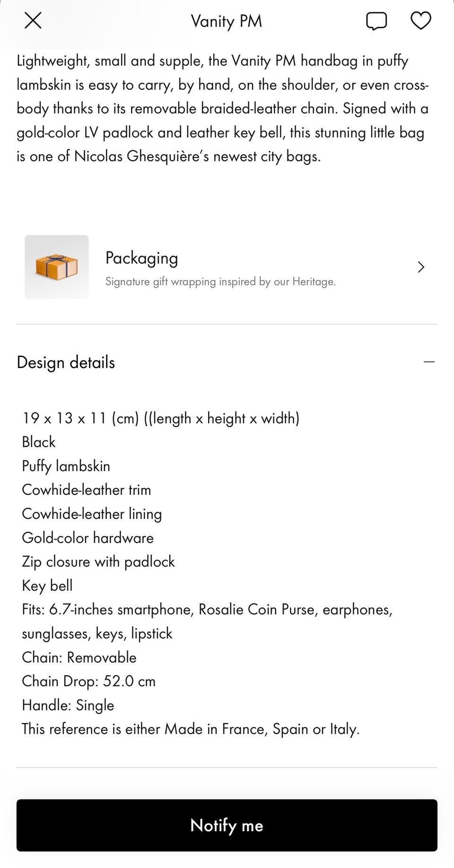Tap the Vanity PM page title
Viewport: 454px width, 868px height.
pyautogui.click(x=227, y=21)
